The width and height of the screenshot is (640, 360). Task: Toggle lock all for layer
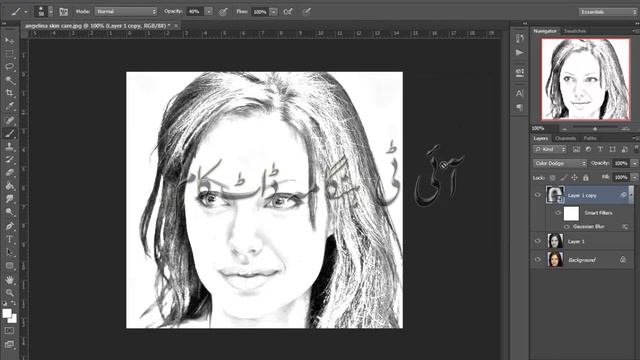coord(586,178)
